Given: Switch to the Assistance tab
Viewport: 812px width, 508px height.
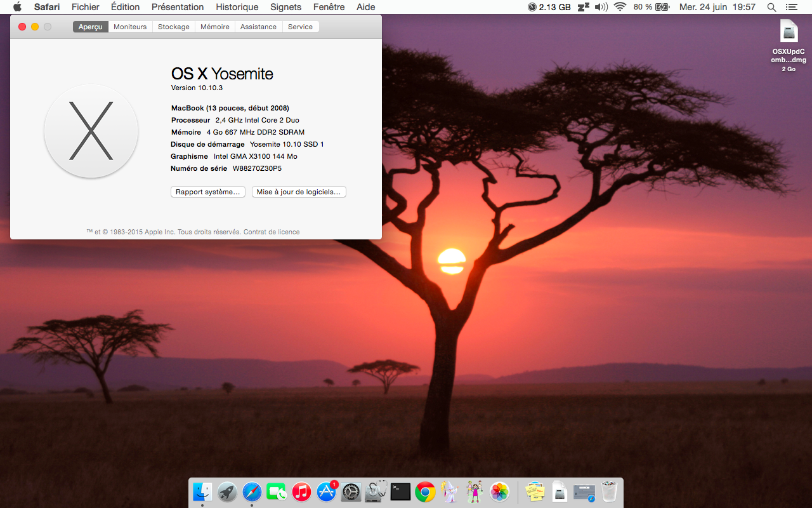Looking at the screenshot, I should (258, 27).
